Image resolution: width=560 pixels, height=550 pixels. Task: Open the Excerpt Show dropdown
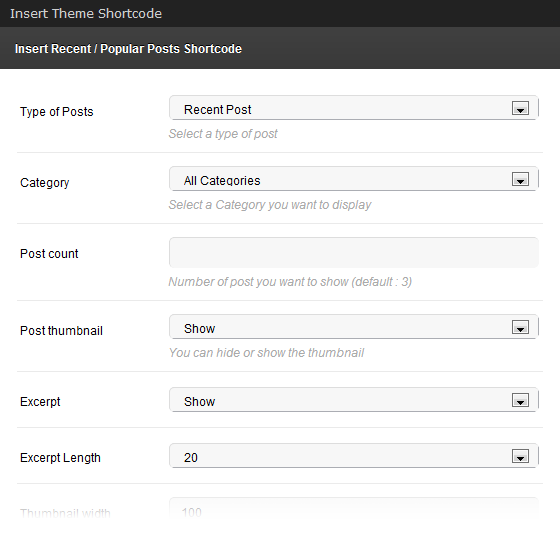pos(354,400)
